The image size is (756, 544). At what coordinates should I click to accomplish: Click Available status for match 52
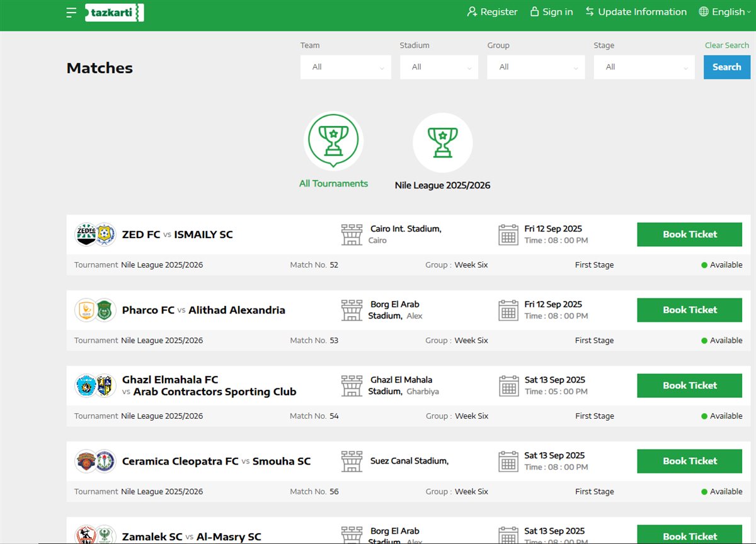click(x=722, y=265)
